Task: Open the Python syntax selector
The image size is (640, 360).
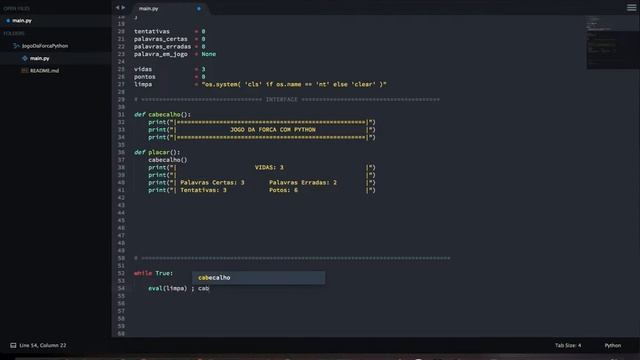Action: click(613, 345)
